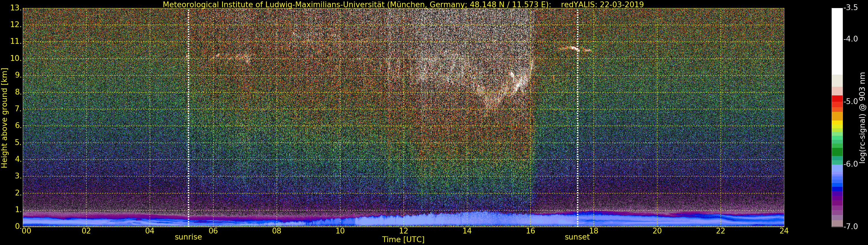
Task: Click the '11.' height axis tick
Action: click(16, 41)
